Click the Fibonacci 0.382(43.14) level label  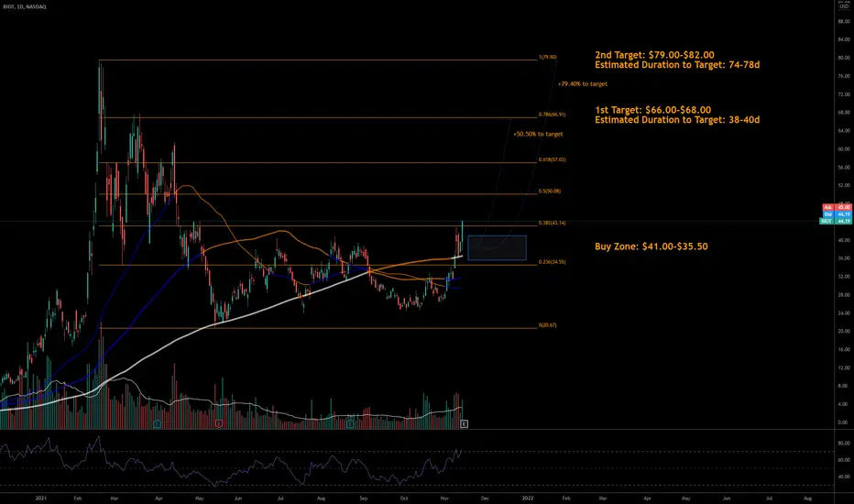[x=553, y=223]
